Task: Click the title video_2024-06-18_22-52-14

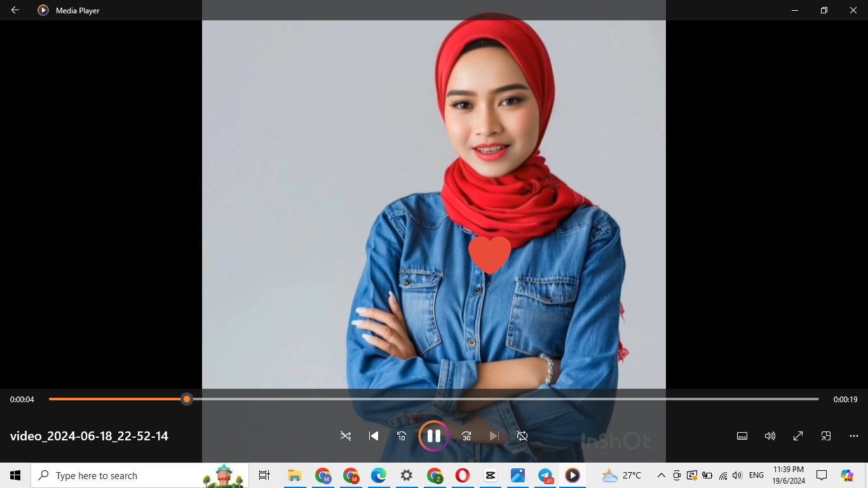Action: click(89, 436)
